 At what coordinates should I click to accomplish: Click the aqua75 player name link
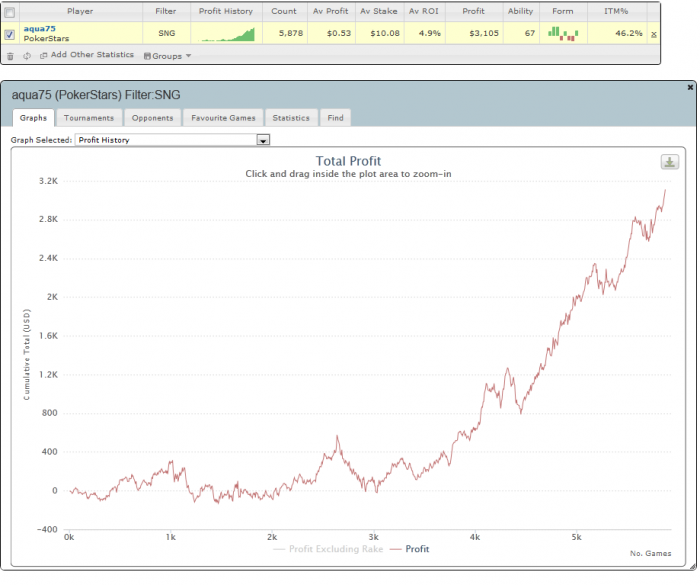pos(40,29)
